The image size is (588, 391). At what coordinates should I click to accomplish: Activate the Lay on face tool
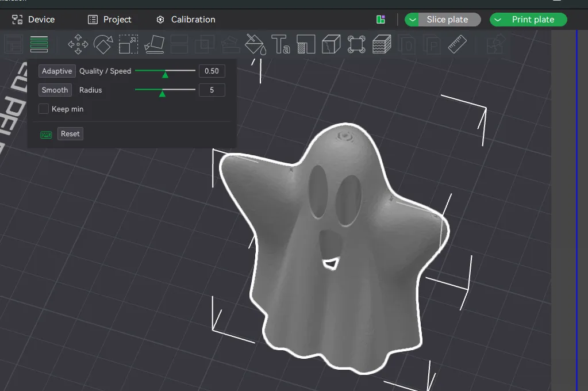point(154,44)
